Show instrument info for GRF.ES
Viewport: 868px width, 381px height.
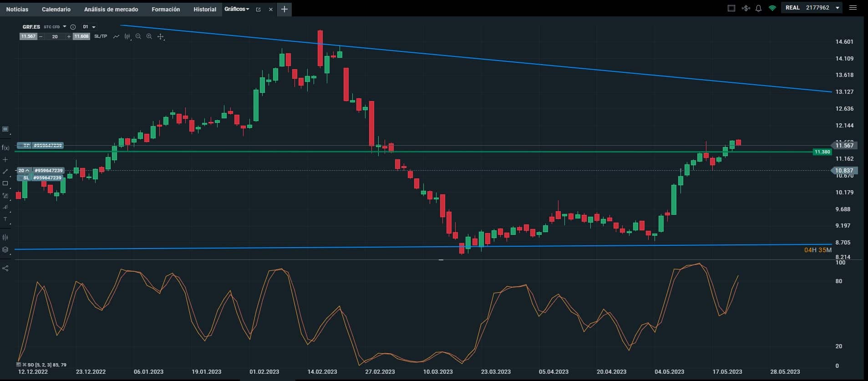(73, 27)
